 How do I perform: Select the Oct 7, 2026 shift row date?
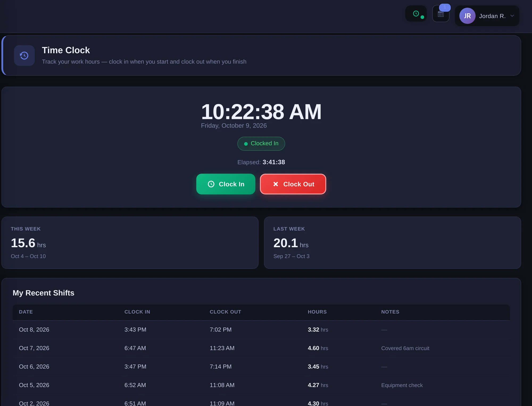point(34,348)
